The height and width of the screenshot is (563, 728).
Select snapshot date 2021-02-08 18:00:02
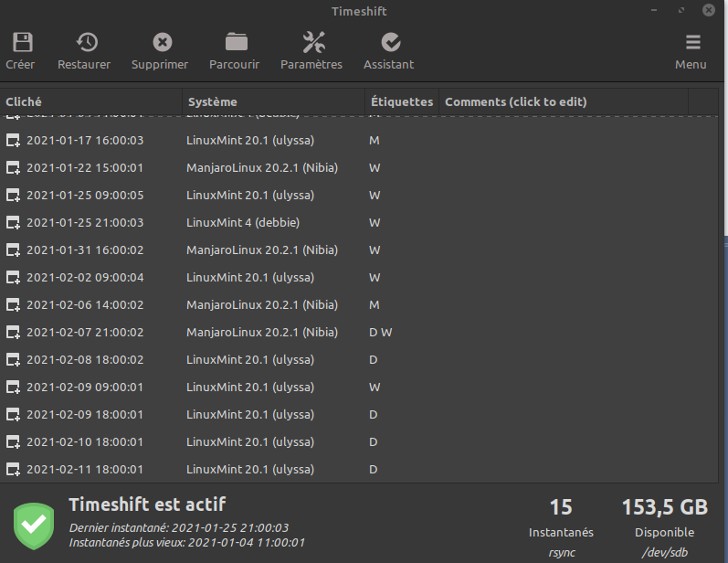85,359
